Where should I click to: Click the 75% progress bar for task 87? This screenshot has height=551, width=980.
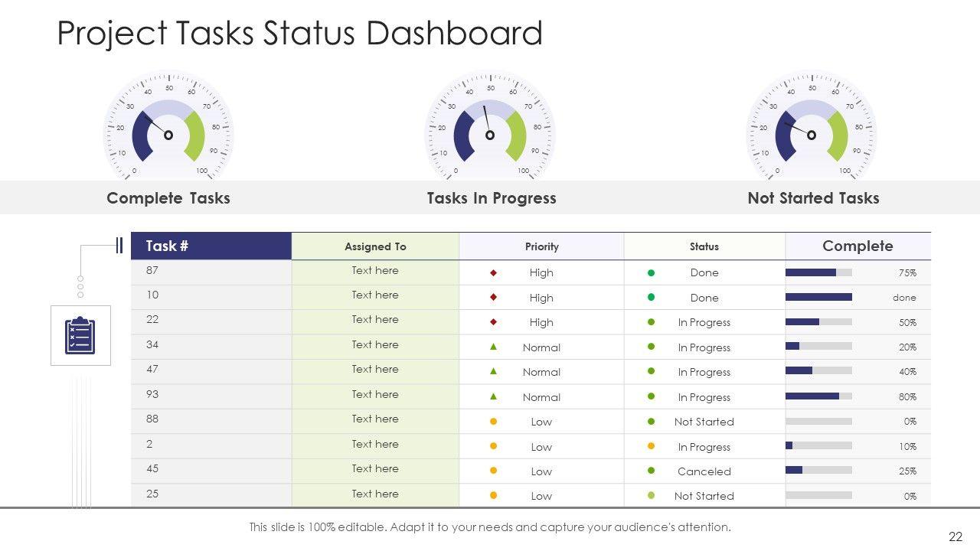(x=818, y=272)
